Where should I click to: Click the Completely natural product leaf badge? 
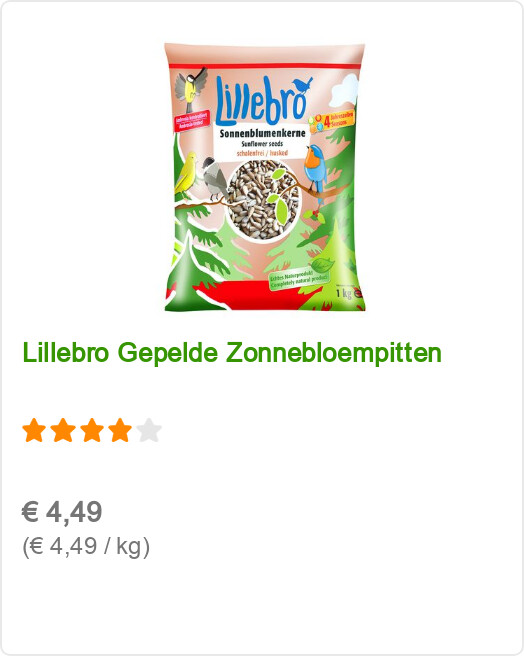(301, 274)
